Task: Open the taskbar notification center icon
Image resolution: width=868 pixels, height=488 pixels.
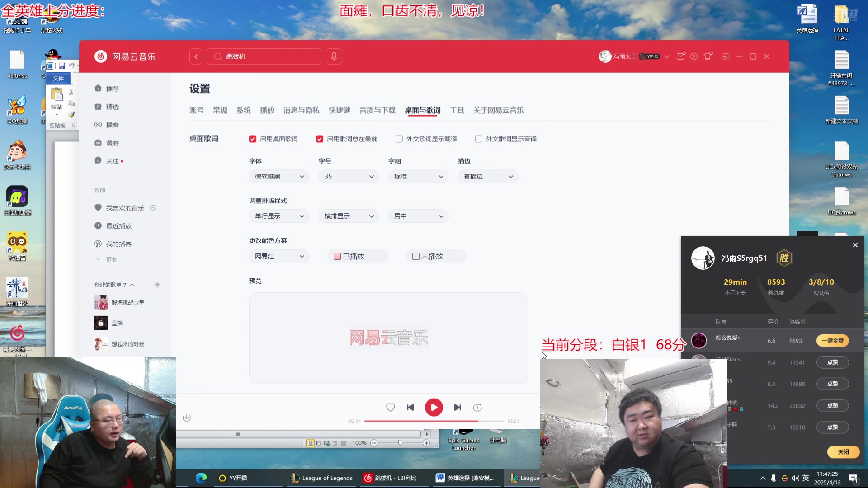Action: 854,479
